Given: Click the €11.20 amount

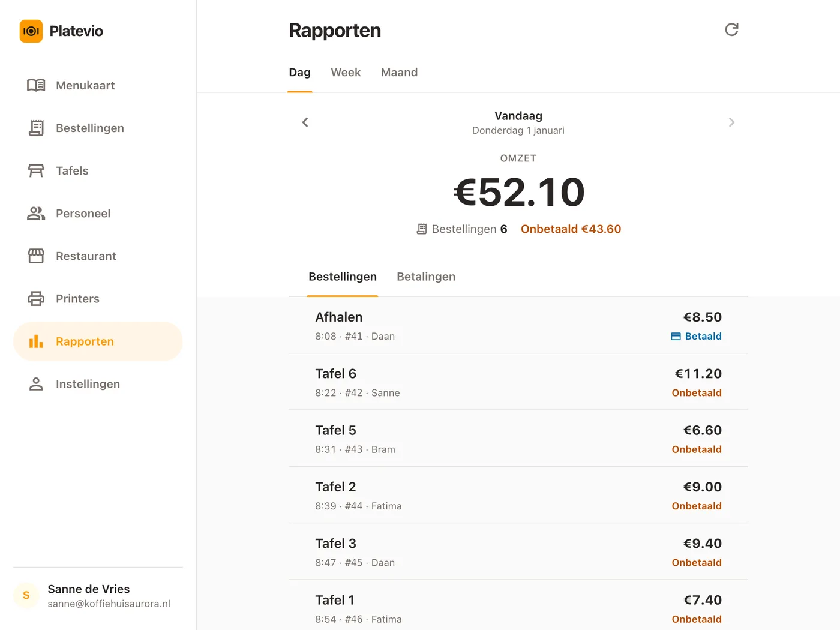Looking at the screenshot, I should tap(698, 374).
